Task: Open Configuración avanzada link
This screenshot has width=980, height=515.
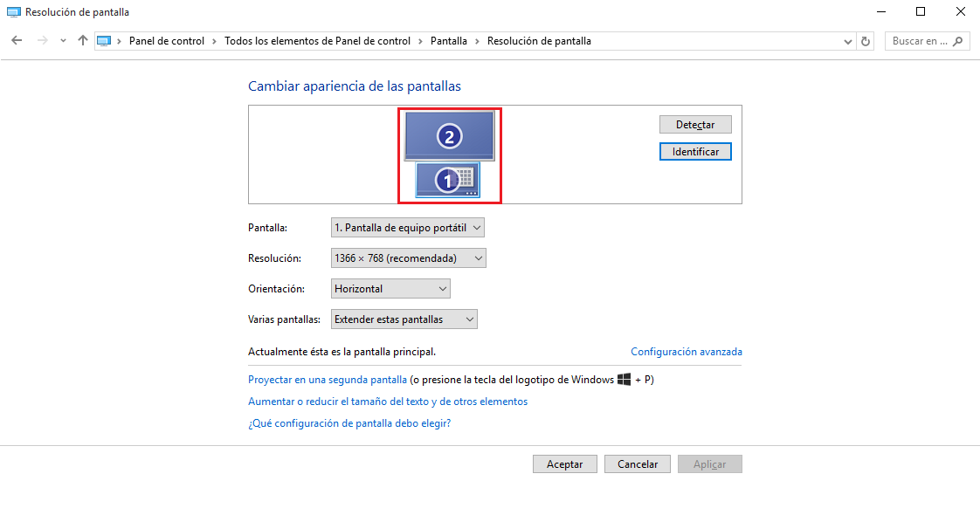Action: click(x=687, y=352)
